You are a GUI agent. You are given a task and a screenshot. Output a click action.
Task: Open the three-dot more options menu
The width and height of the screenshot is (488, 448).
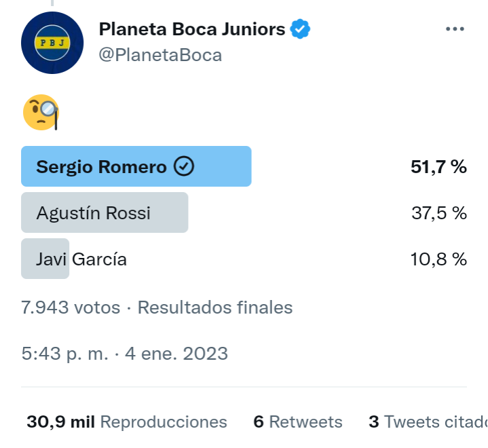(455, 29)
